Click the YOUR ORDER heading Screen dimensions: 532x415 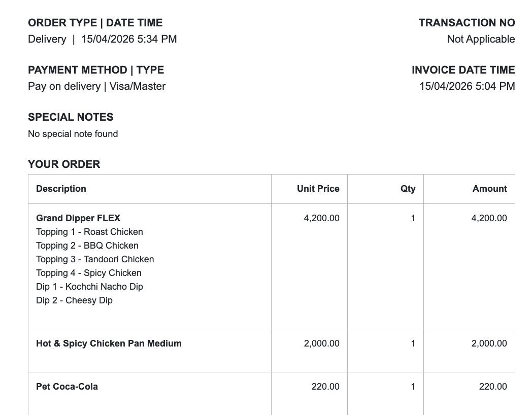(x=64, y=164)
